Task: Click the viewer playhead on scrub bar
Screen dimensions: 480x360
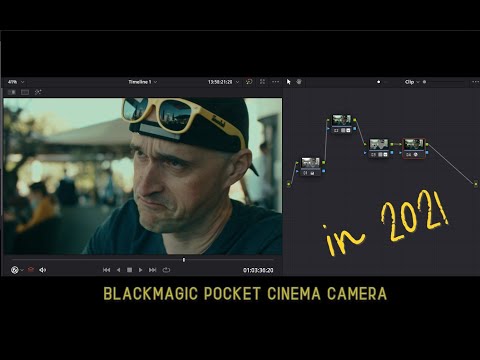Action: point(184,260)
